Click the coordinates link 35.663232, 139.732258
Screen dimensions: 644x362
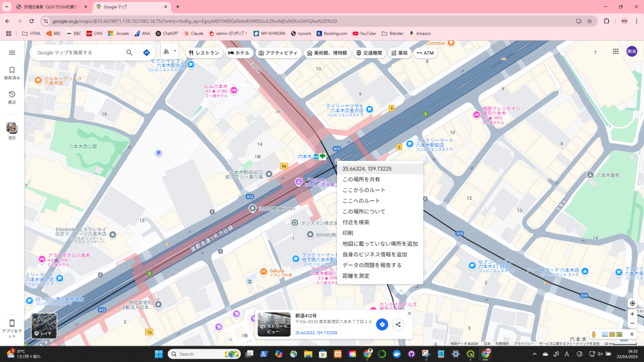(x=316, y=333)
